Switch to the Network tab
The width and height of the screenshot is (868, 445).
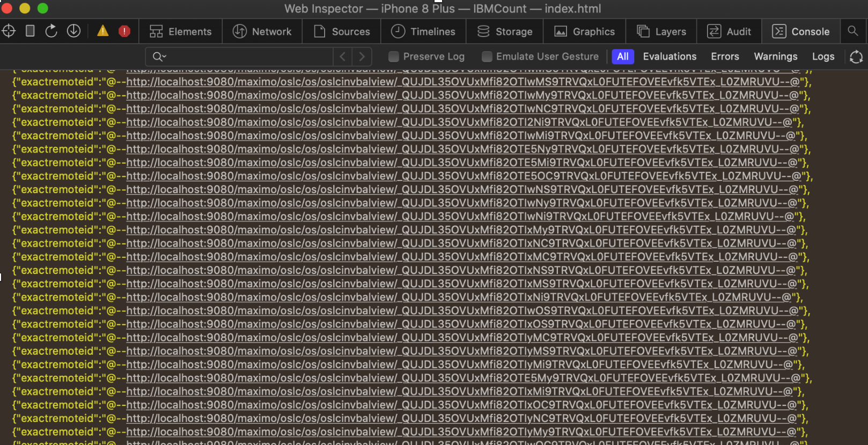click(262, 32)
